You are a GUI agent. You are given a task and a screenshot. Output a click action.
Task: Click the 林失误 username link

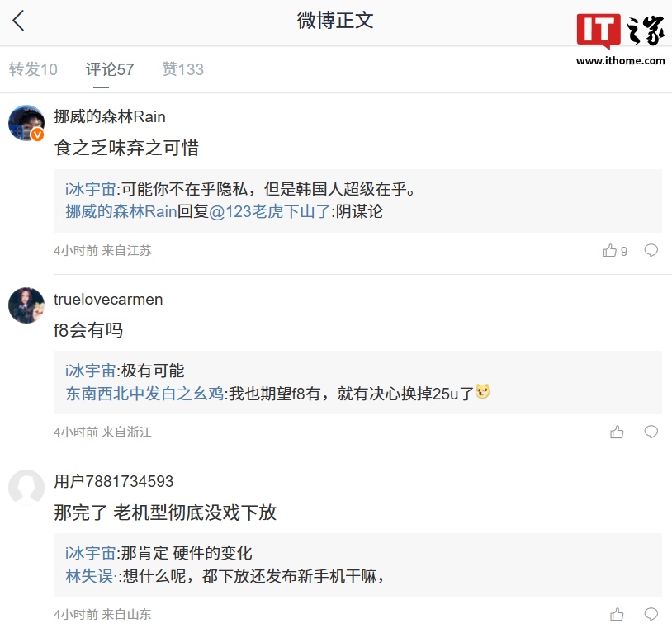(x=92, y=577)
